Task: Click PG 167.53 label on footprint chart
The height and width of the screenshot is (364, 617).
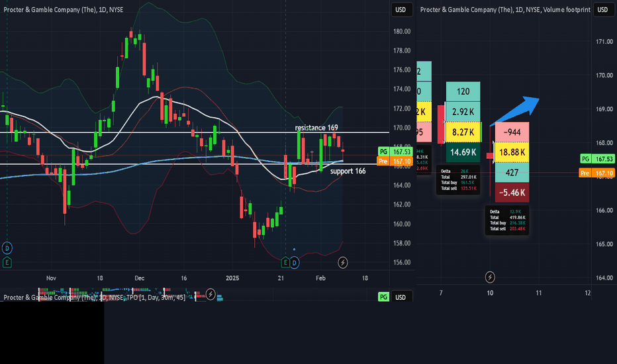Action: pyautogui.click(x=597, y=159)
